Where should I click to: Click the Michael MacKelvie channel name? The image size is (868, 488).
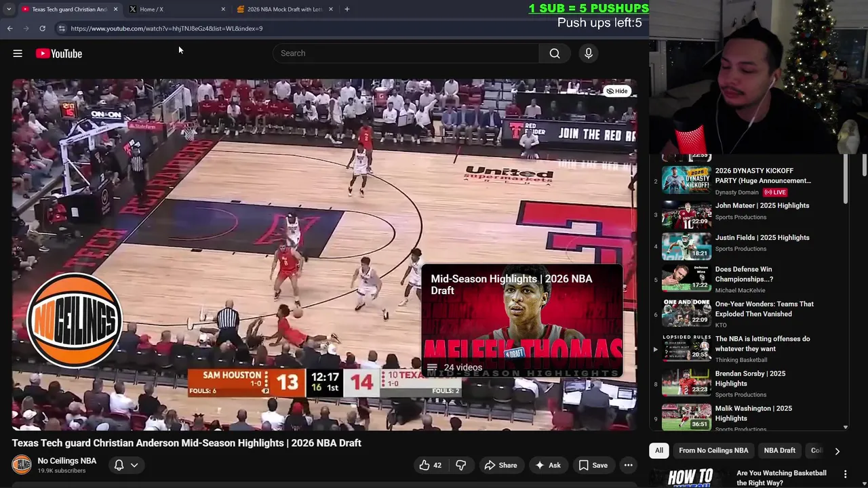tap(740, 290)
